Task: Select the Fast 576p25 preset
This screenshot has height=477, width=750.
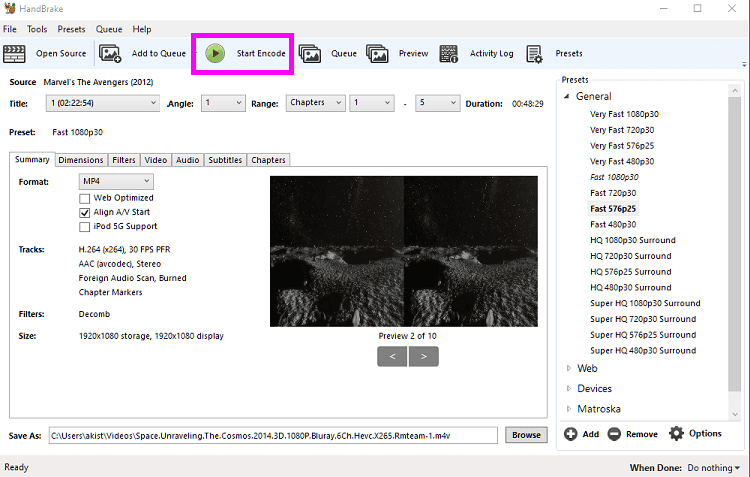Action: [x=613, y=209]
